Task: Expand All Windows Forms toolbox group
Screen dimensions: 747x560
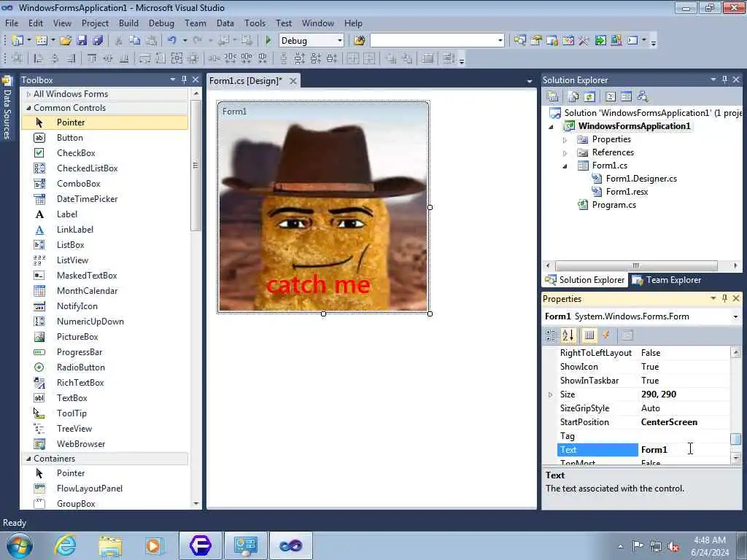Action: tap(28, 94)
